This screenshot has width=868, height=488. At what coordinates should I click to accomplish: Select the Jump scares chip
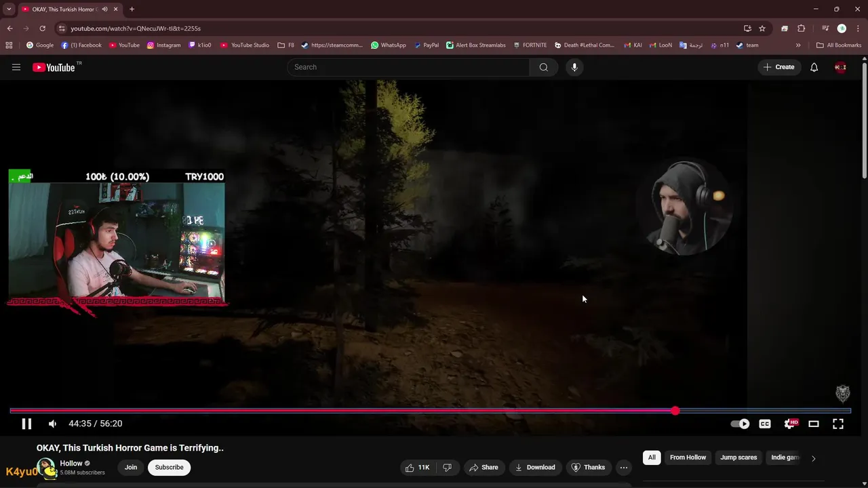click(738, 457)
